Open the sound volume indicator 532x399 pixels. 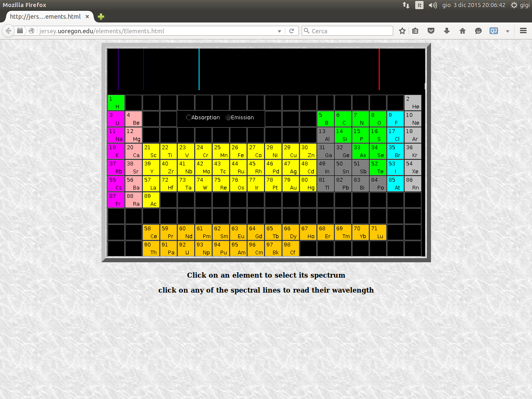coord(433,5)
